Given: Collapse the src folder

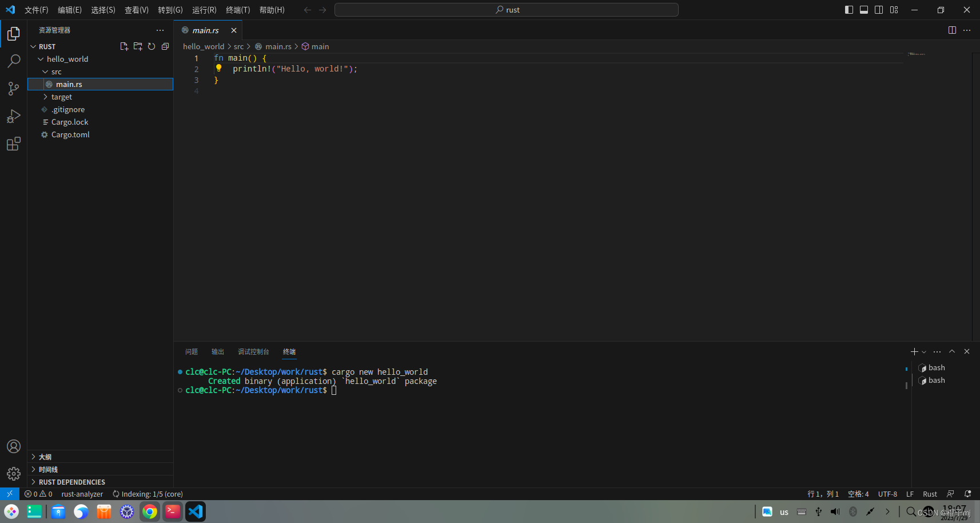Looking at the screenshot, I should point(45,72).
